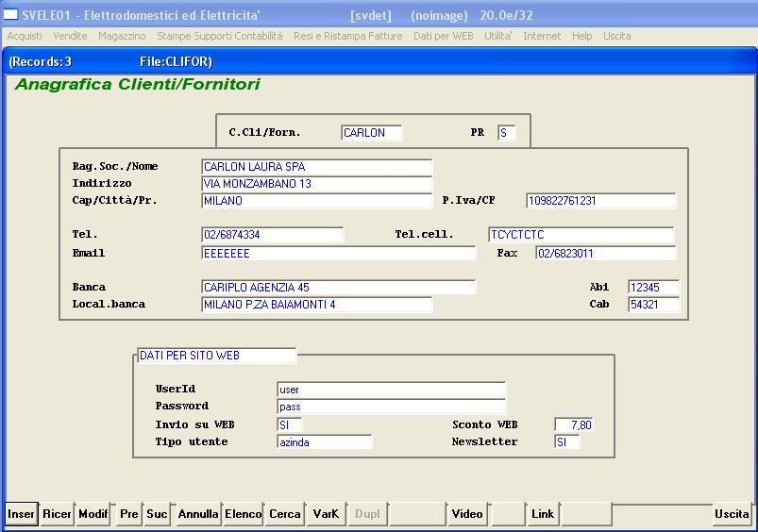
Task: Click the Email field EEEEEEE
Action: 338,253
